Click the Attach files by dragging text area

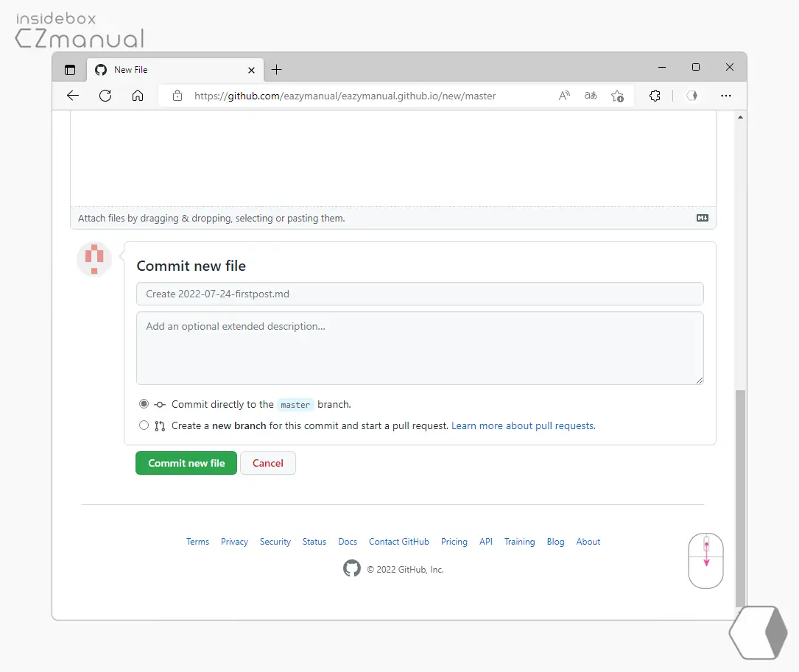point(393,218)
